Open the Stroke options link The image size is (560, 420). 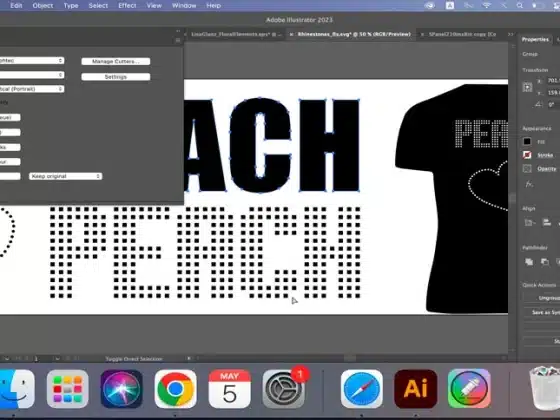coord(545,155)
